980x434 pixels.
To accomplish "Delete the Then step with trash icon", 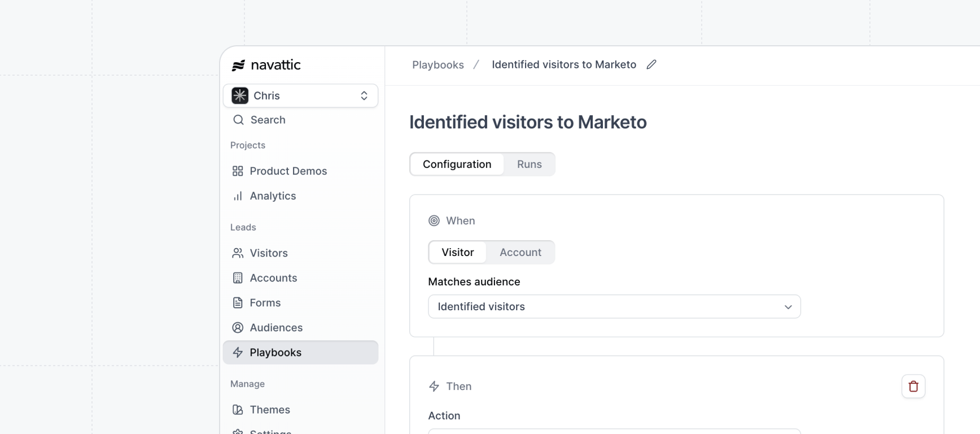I will tap(913, 387).
